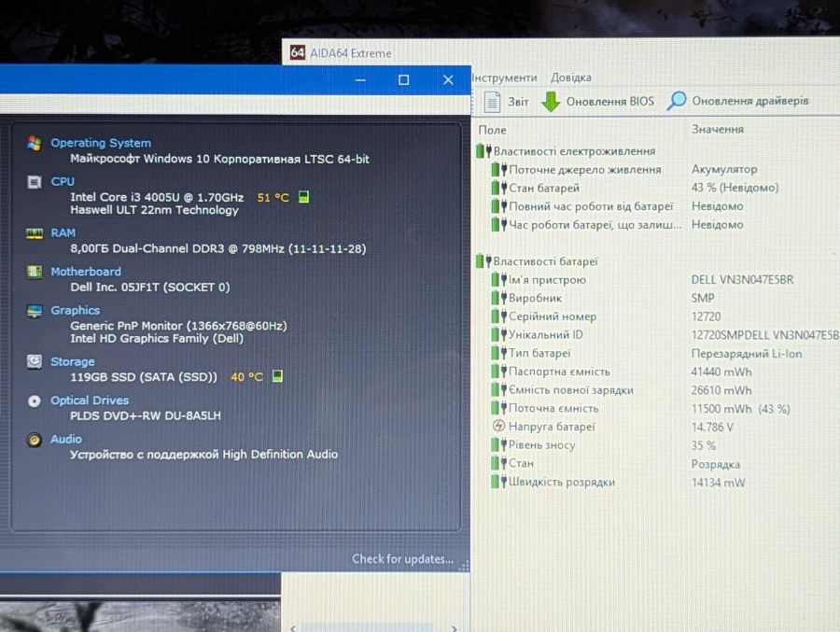The image size is (840, 632).
Task: Click the voltage icon beside Напруга батареї
Action: (498, 427)
